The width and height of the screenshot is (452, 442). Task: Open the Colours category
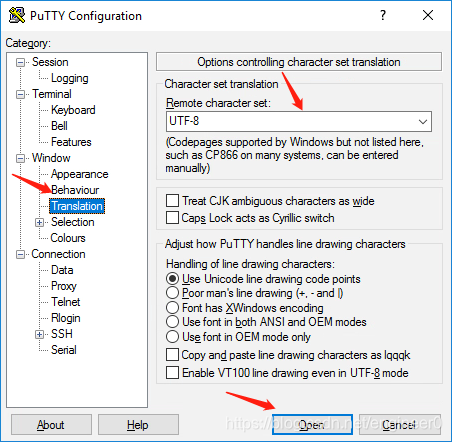click(68, 238)
